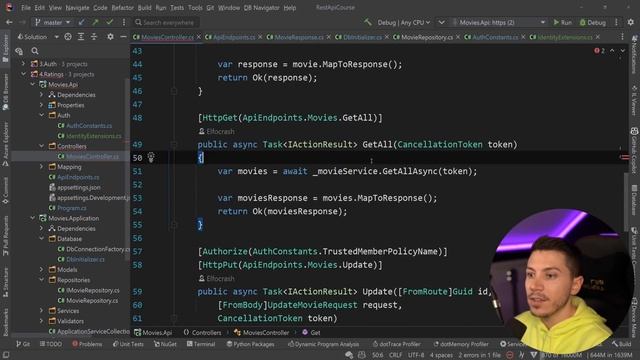Click the Run button
The width and height of the screenshot is (640, 360).
click(x=562, y=22)
